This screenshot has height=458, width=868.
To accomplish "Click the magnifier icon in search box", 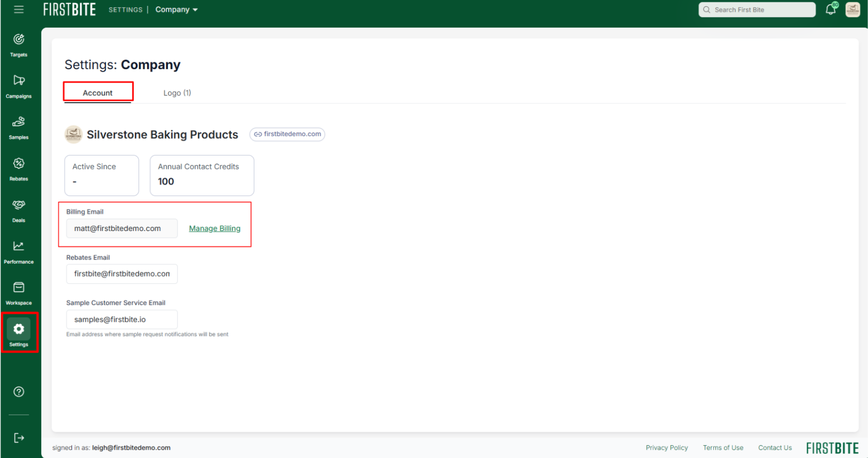I will (x=706, y=10).
